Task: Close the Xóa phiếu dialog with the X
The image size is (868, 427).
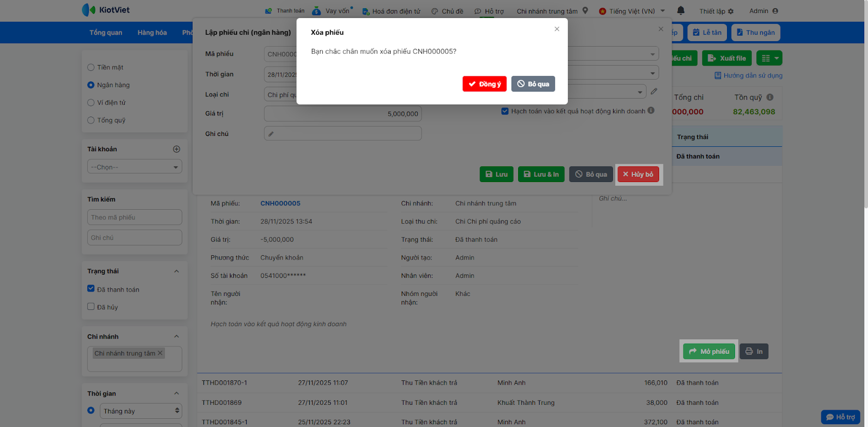Action: 557,29
